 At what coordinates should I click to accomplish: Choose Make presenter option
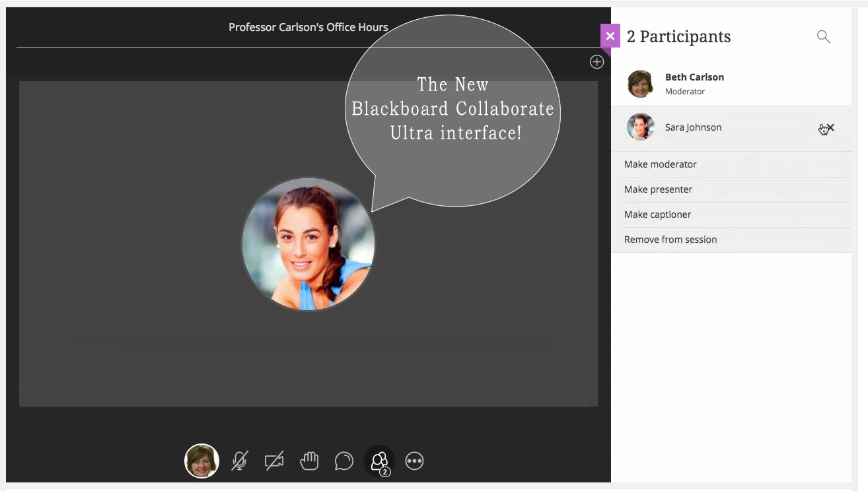click(x=658, y=189)
